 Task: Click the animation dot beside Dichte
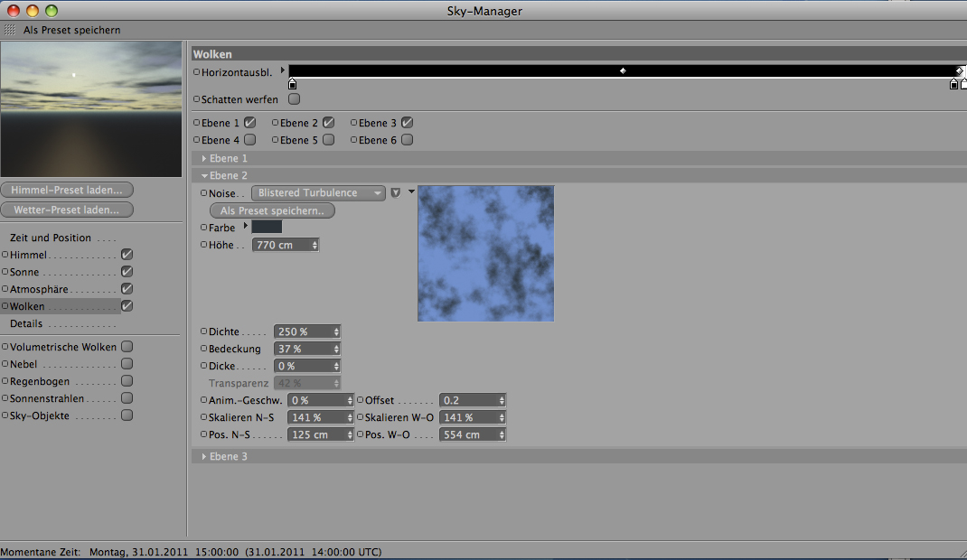[x=202, y=331]
